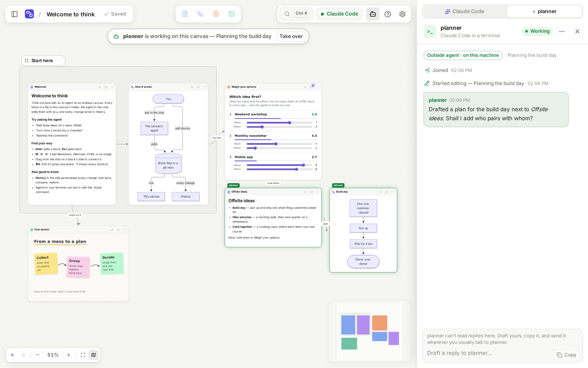The image size is (588, 368).
Task: Adjust the Weekend workshop Value slider
Action: click(279, 123)
